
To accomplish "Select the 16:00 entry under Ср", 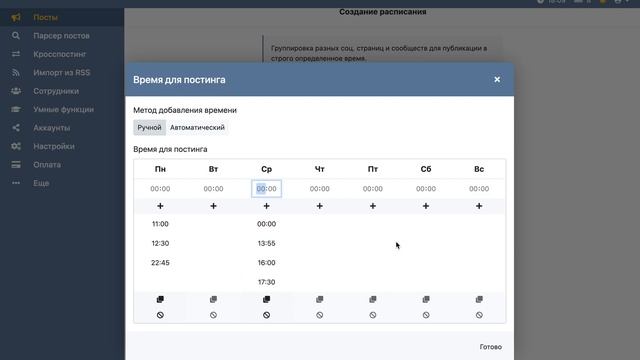I will coord(266,262).
